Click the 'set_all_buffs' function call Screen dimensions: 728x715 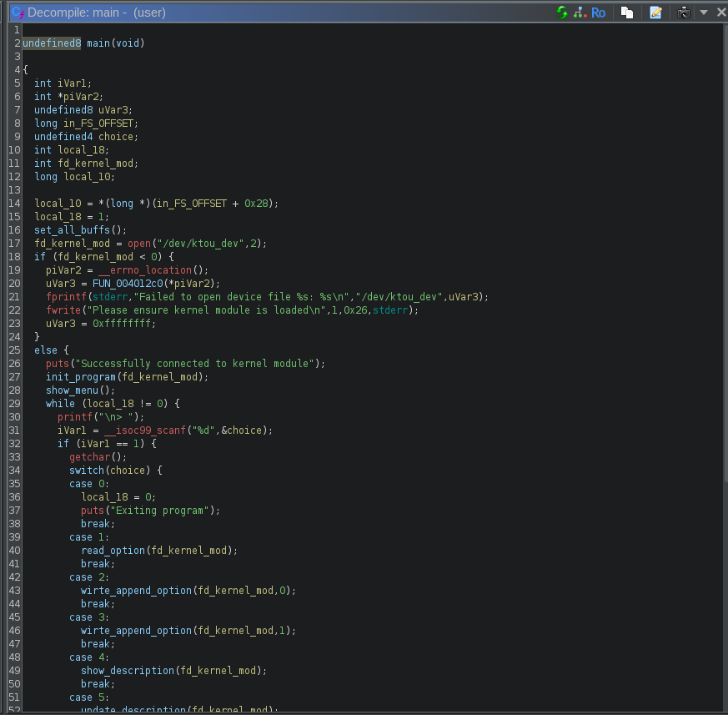[72, 230]
